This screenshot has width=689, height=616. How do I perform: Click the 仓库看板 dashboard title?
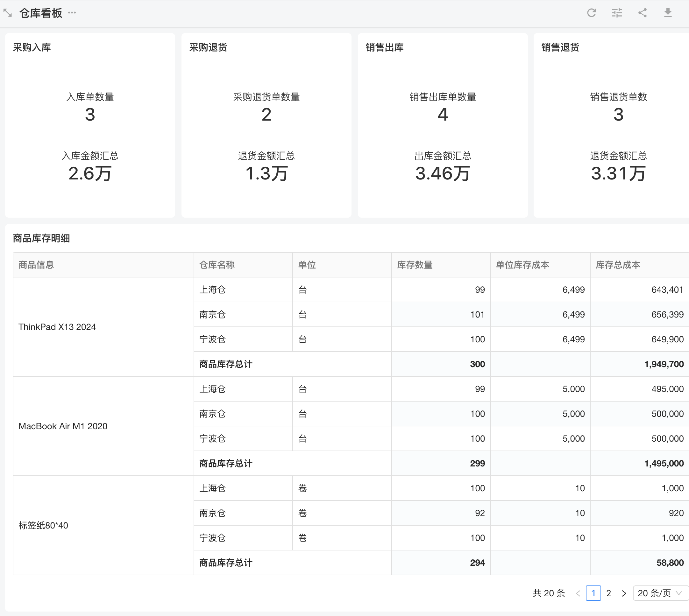click(x=41, y=13)
